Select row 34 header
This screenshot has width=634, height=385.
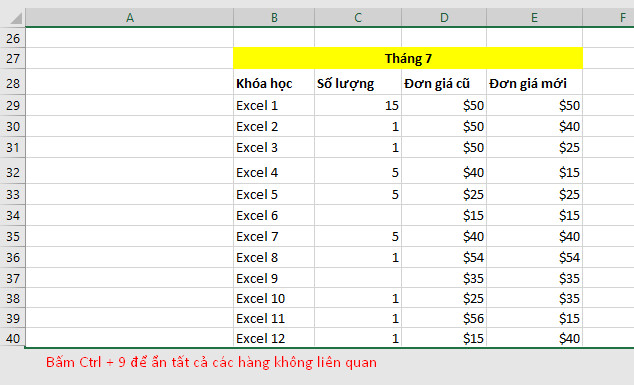click(x=13, y=215)
